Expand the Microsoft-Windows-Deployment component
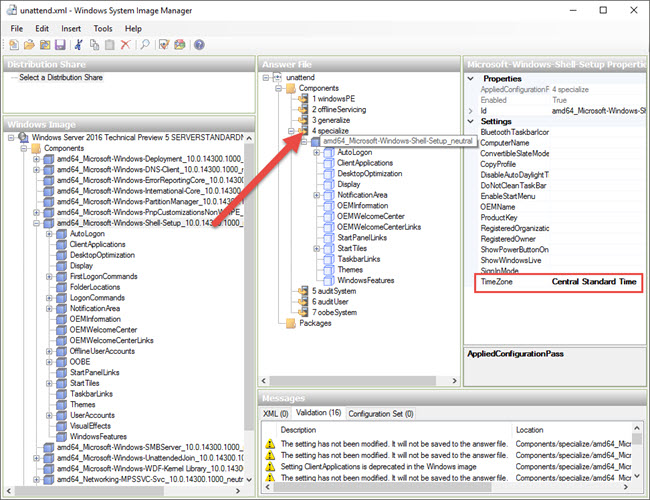The width and height of the screenshot is (650, 500). coord(36,159)
